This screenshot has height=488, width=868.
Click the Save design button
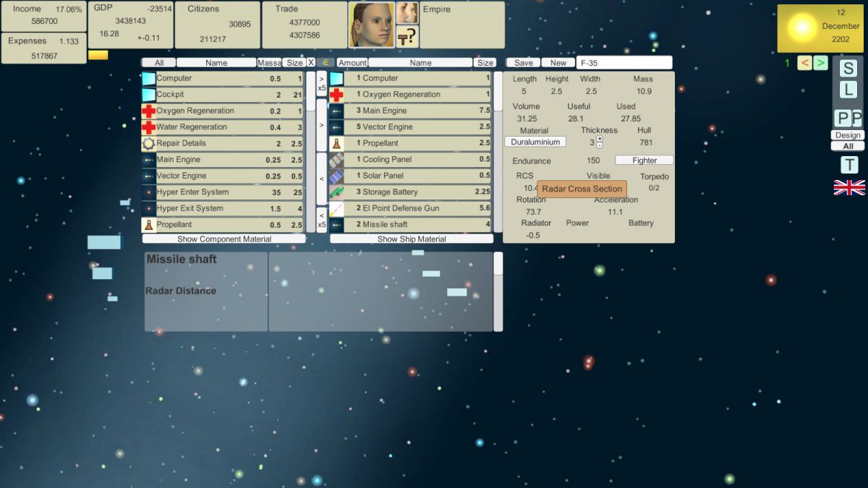point(523,63)
